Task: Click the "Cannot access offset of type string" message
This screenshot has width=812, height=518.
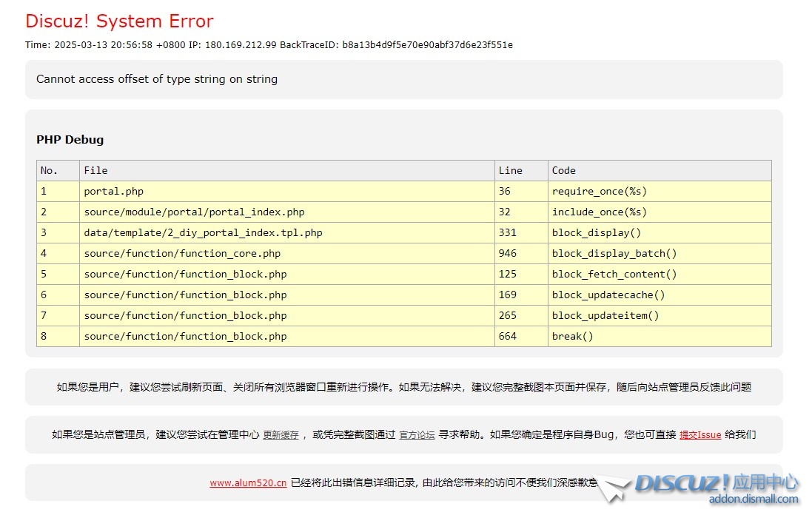Action: [x=157, y=79]
